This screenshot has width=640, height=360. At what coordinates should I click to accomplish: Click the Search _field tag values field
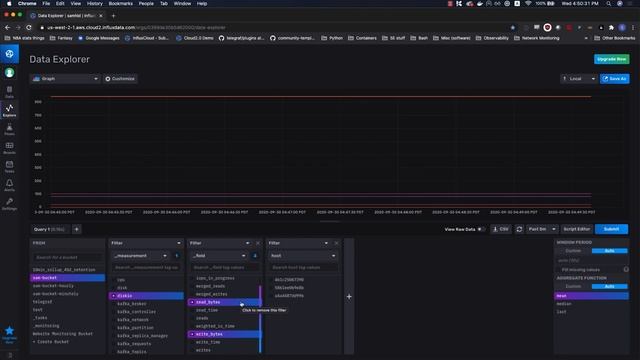[x=224, y=268]
